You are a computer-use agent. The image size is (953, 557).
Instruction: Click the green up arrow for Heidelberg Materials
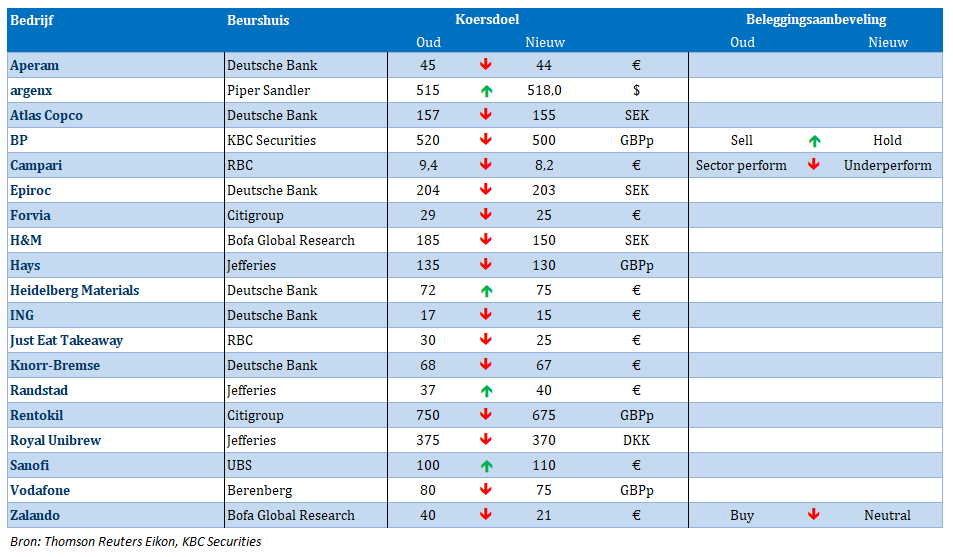point(486,291)
